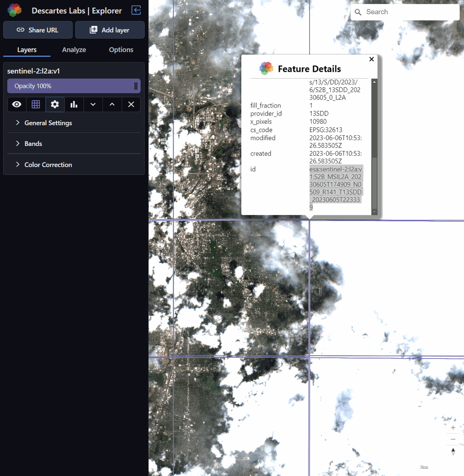Toggle the layer footprint grid icon
Image resolution: width=464 pixels, height=476 pixels.
click(36, 104)
